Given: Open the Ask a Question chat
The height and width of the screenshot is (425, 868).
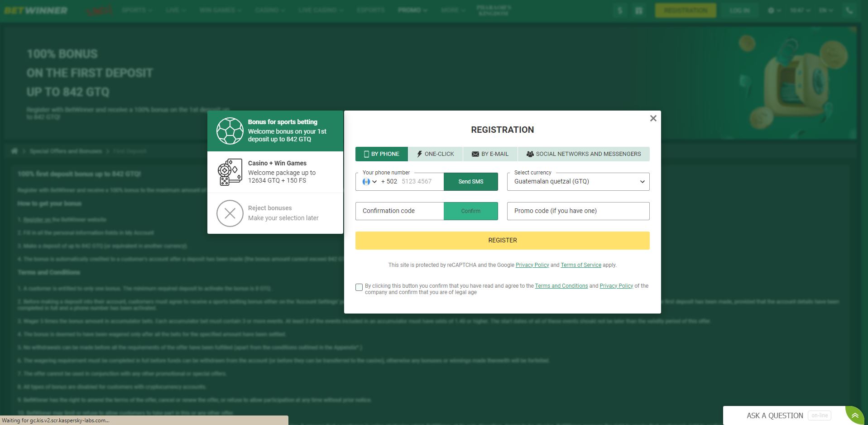Looking at the screenshot, I should [775, 415].
